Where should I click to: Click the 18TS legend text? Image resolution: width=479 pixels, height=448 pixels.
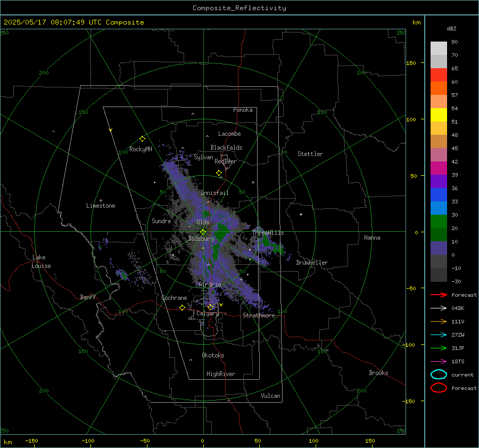point(458,362)
